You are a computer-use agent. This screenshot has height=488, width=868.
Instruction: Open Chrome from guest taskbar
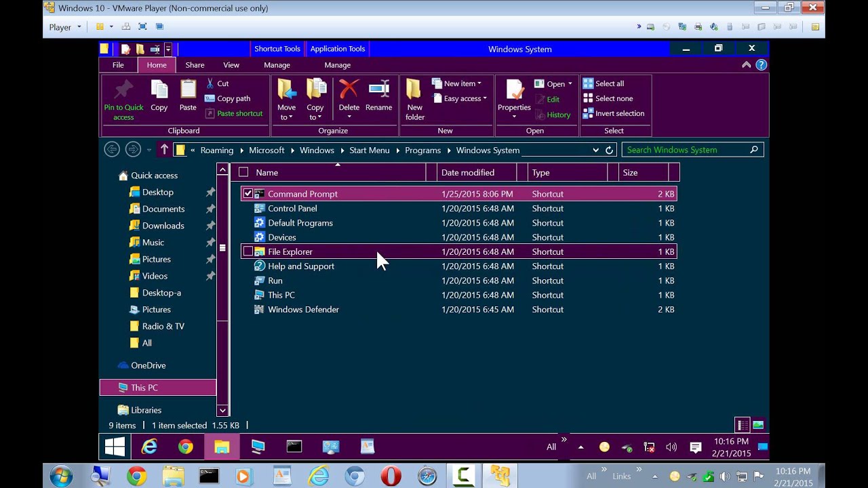tap(185, 447)
